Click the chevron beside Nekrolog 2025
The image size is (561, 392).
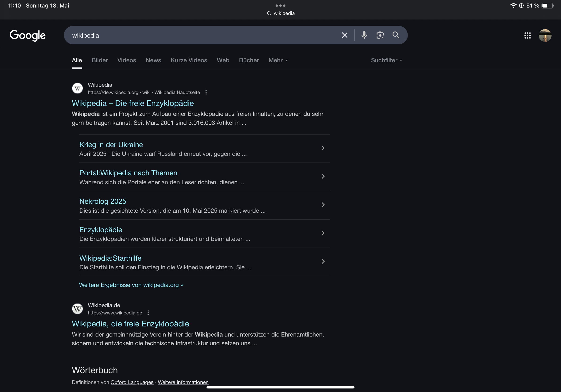click(x=323, y=205)
